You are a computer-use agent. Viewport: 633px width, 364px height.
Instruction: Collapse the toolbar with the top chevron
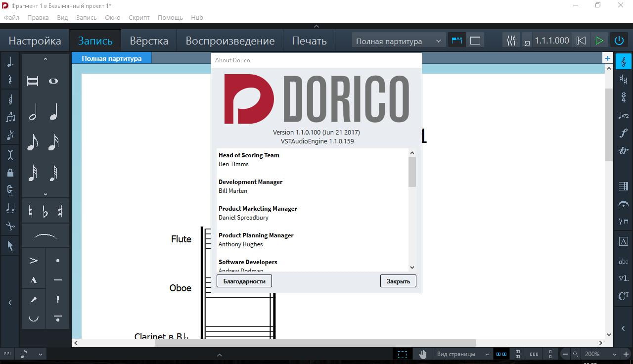tap(316, 26)
